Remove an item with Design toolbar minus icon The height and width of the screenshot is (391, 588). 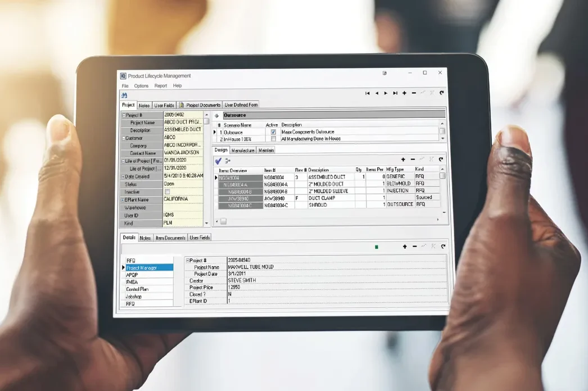tap(413, 160)
